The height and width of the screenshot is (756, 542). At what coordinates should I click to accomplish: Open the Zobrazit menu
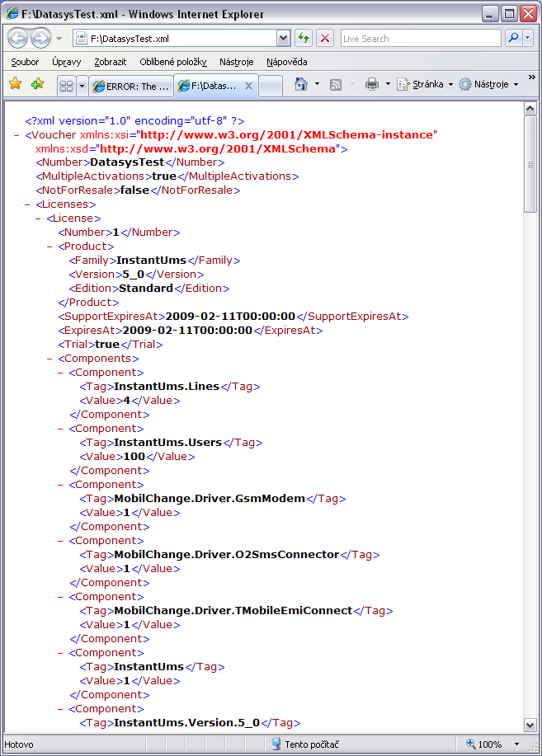point(110,62)
